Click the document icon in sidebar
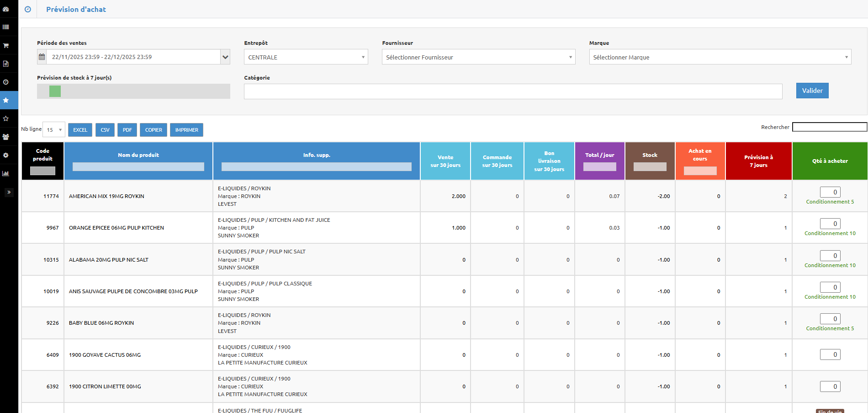The width and height of the screenshot is (868, 413). (x=6, y=64)
